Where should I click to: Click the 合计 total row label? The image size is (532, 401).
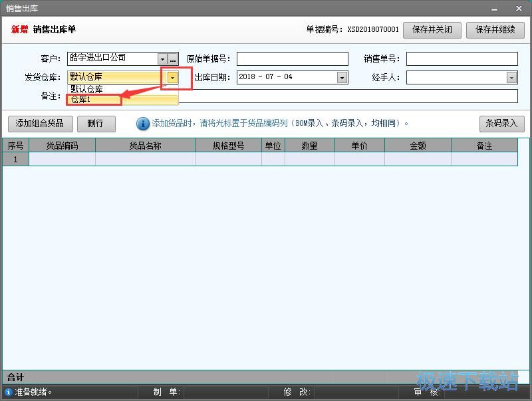coord(15,377)
